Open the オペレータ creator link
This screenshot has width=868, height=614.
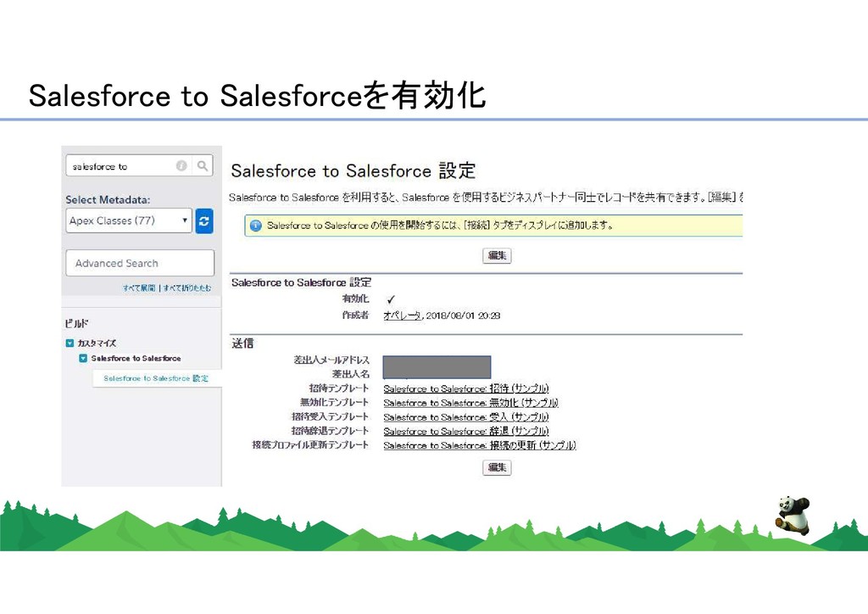(403, 315)
